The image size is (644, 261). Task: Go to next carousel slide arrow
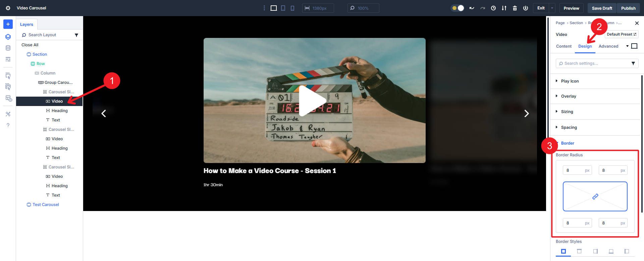(x=526, y=114)
